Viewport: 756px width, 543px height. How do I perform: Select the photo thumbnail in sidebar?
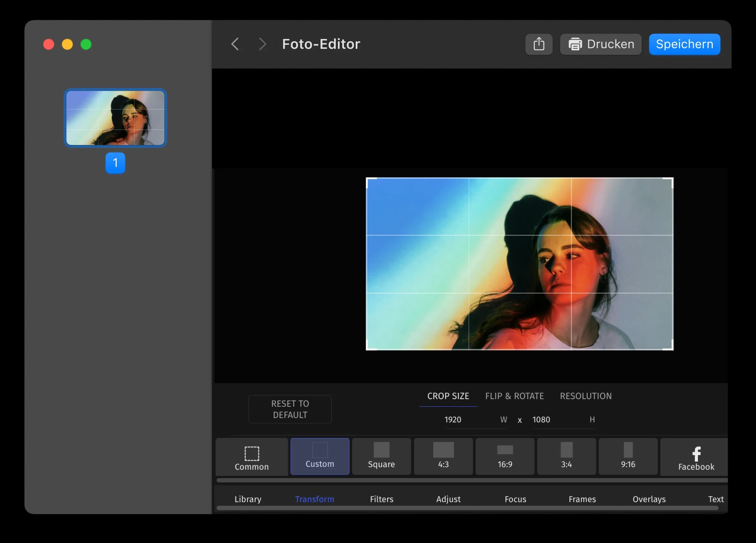pyautogui.click(x=115, y=118)
